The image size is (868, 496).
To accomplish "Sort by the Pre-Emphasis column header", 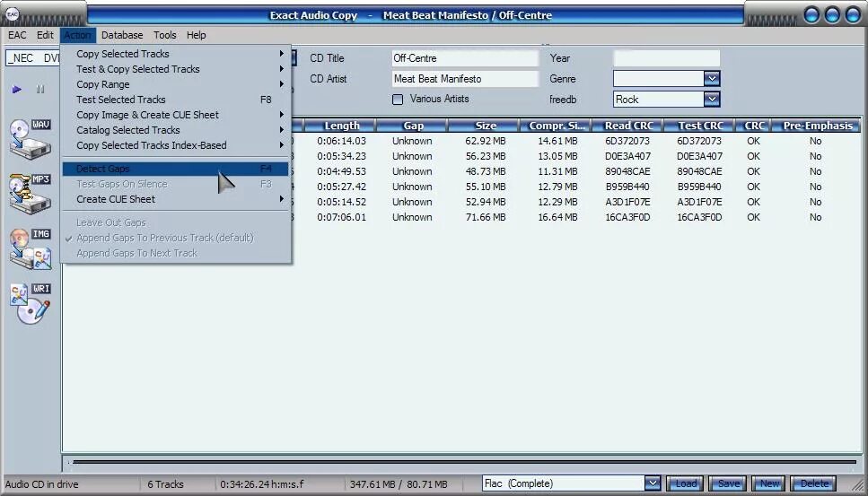I will (x=817, y=126).
